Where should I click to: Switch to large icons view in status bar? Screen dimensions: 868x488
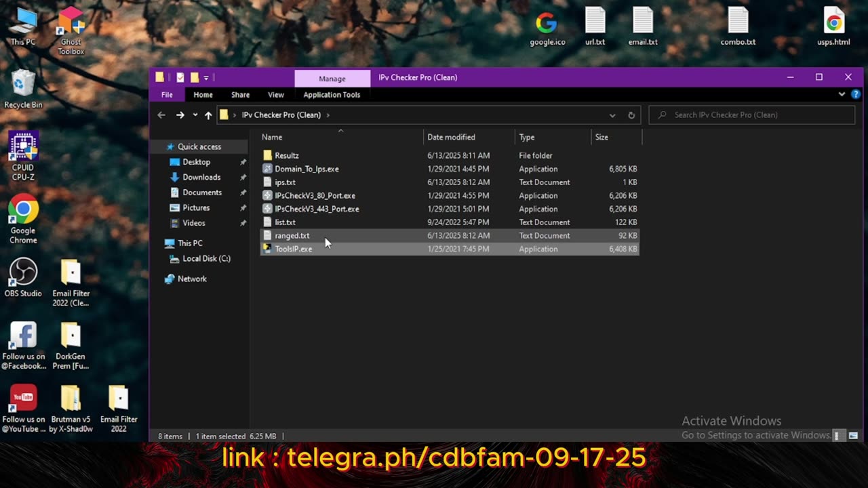point(854,436)
